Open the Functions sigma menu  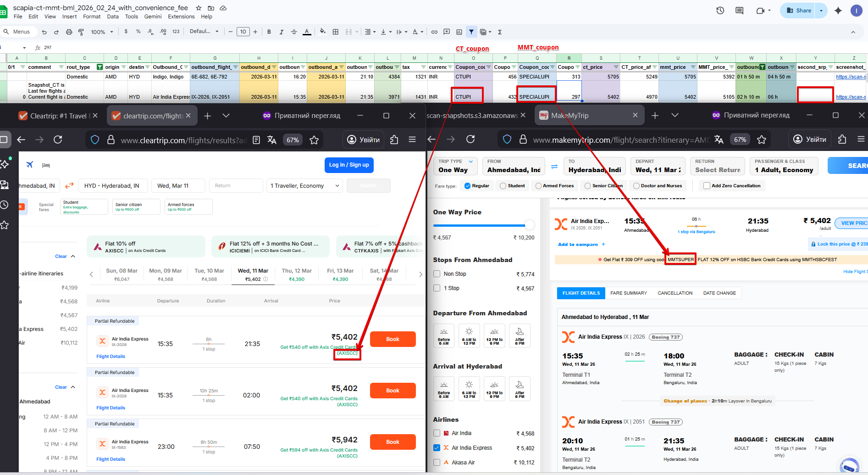coord(500,32)
